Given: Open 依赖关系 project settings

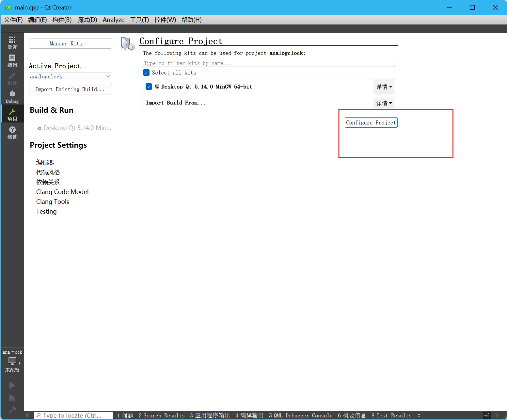Looking at the screenshot, I should point(48,182).
